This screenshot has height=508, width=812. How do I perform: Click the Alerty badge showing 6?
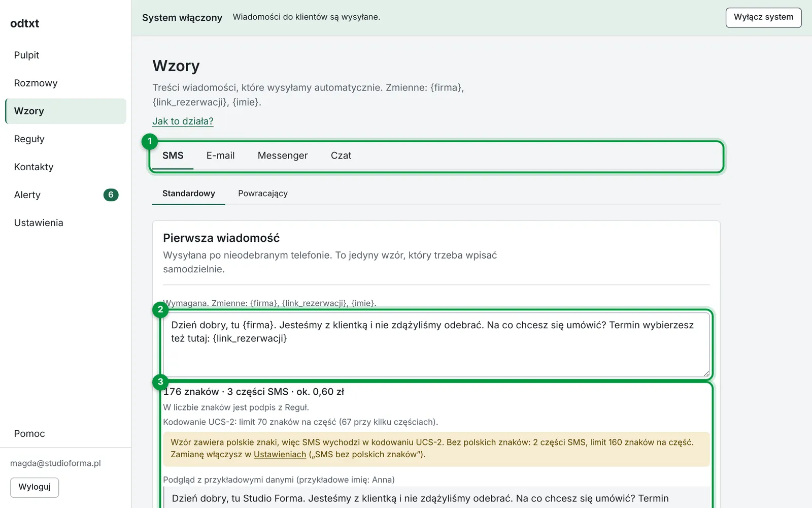coord(111,195)
